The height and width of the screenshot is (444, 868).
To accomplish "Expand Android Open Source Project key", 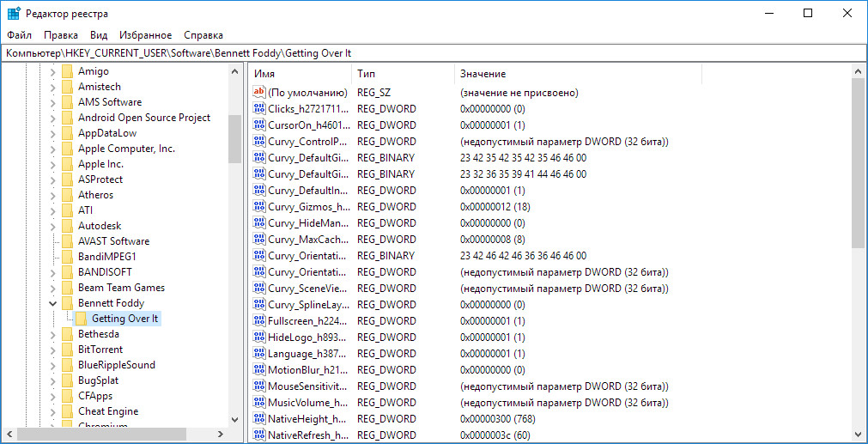I will click(x=53, y=118).
